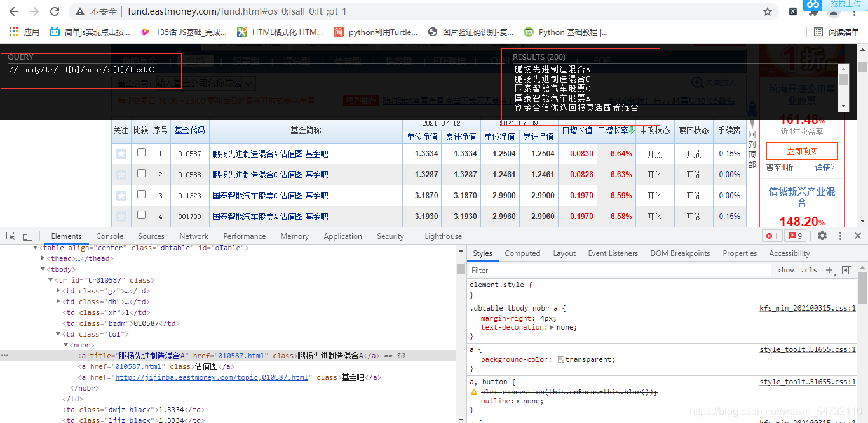The height and width of the screenshot is (423, 868).
Task: Go back with the browser back arrow
Action: pyautogui.click(x=14, y=11)
